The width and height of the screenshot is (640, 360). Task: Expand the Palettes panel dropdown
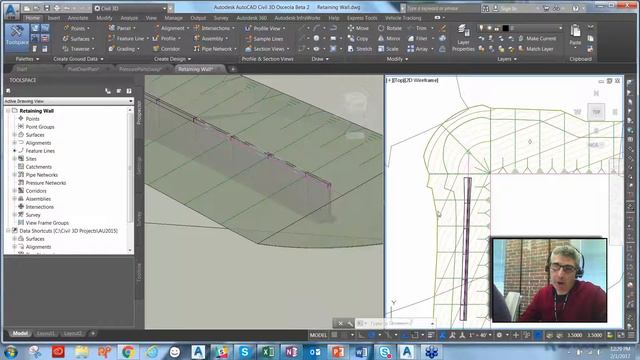[x=27, y=59]
